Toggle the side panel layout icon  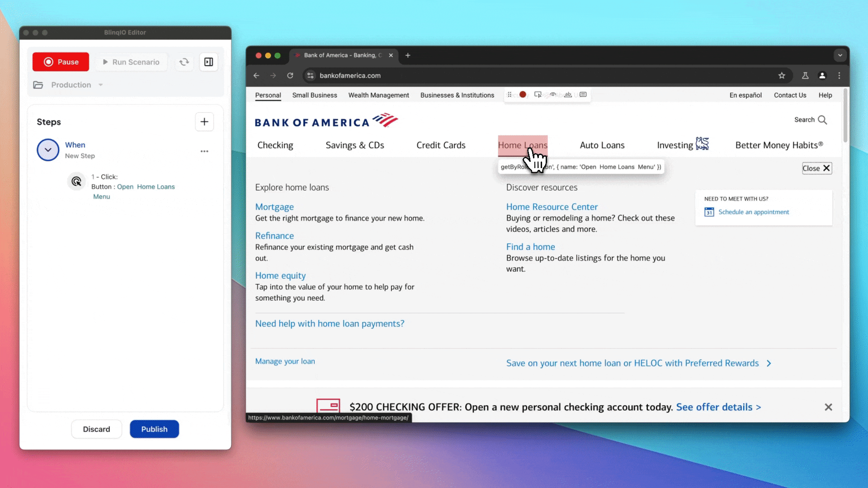click(x=208, y=62)
